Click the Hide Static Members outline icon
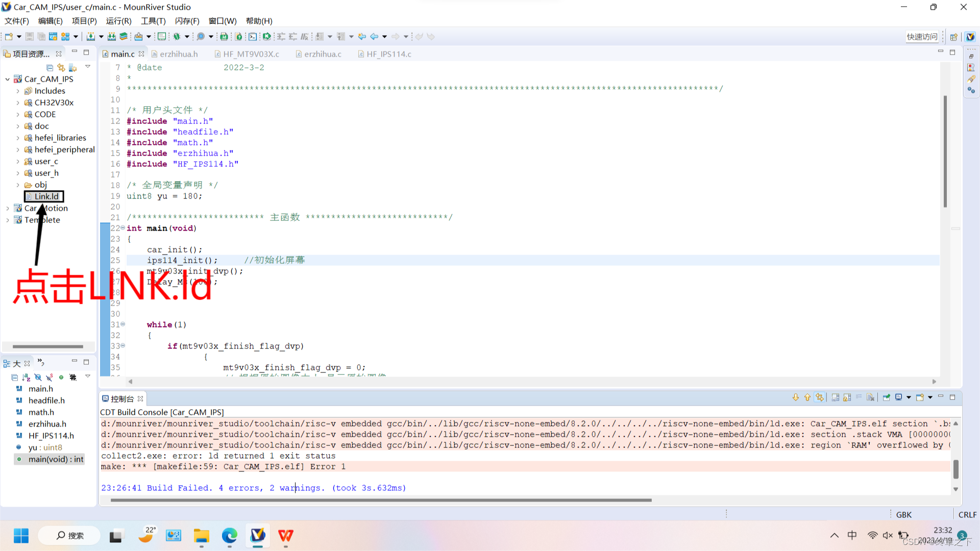Viewport: 980px width, 551px height. pos(50,378)
